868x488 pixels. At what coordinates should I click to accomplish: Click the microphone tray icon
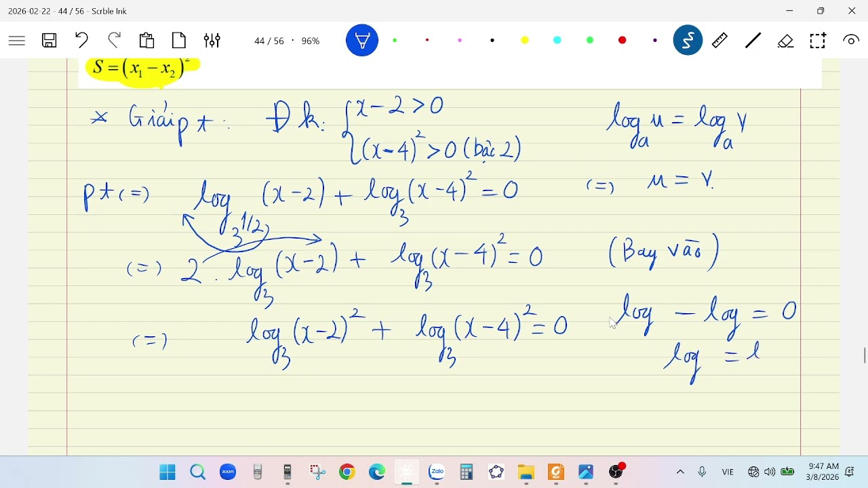[703, 472]
